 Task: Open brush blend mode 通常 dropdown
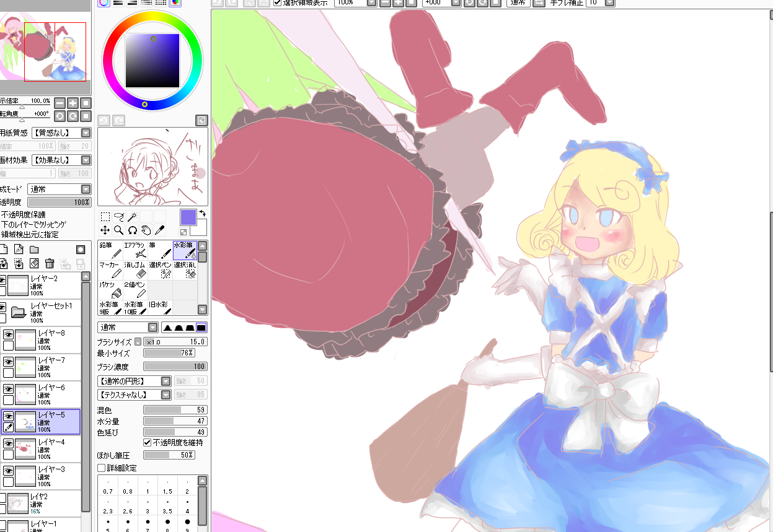[x=128, y=328]
